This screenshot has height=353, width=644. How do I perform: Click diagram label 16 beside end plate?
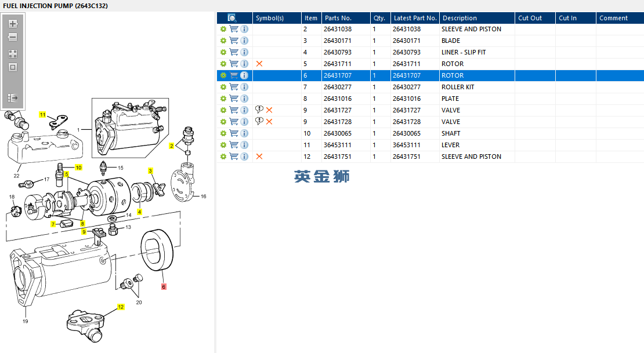[x=203, y=196]
